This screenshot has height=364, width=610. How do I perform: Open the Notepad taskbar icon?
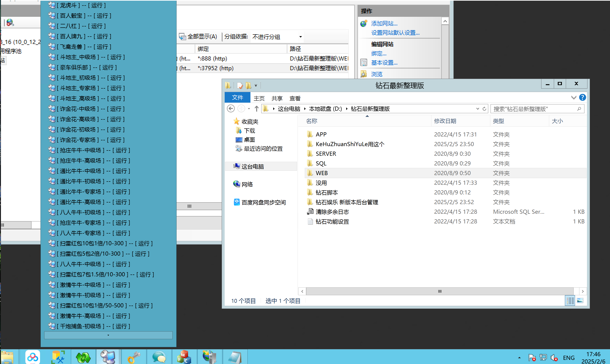235,357
